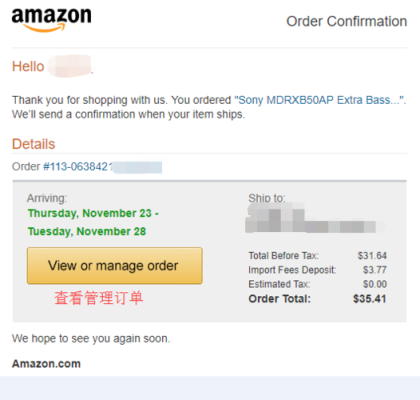Click the Arriving label

pos(47,198)
